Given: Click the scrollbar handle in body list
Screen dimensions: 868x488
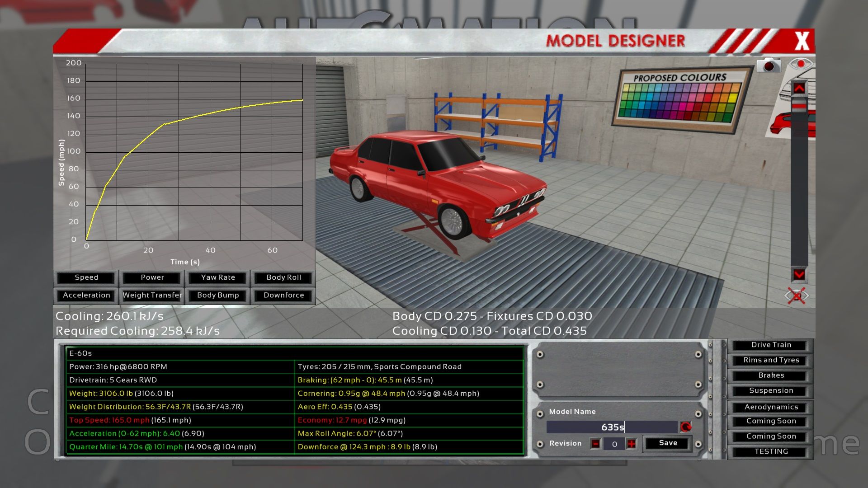Looking at the screenshot, I should coord(799,107).
